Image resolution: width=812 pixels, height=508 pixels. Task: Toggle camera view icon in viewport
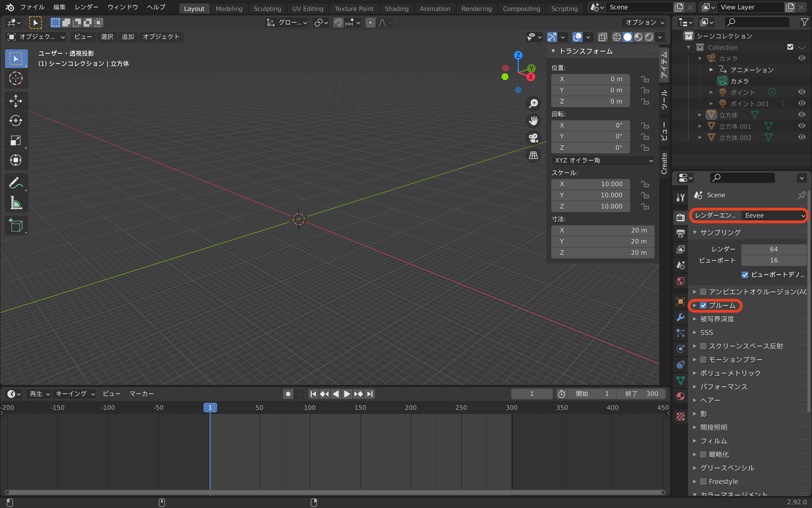click(x=533, y=138)
